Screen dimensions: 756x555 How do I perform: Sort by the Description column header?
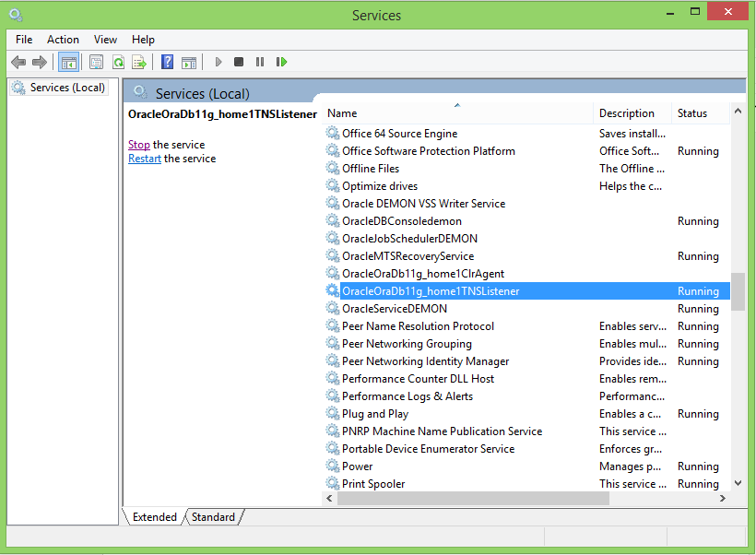pos(632,113)
